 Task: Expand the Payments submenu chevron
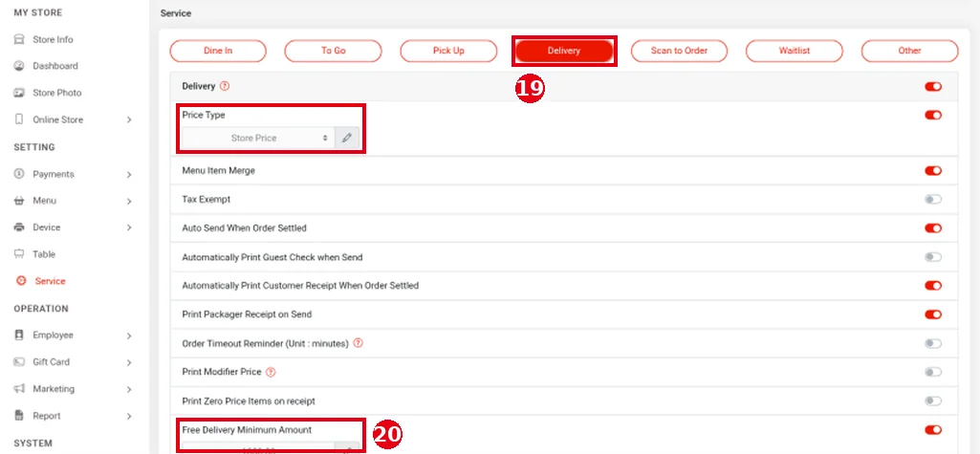129,174
